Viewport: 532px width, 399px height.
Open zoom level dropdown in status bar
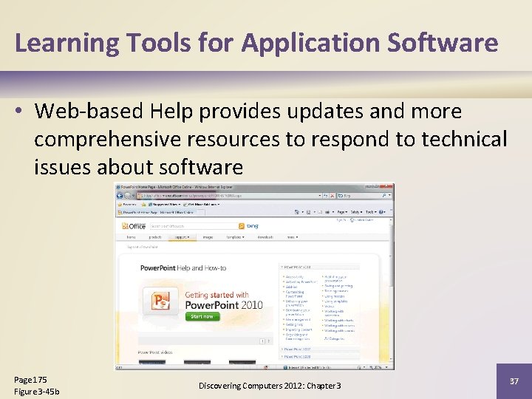click(x=386, y=367)
